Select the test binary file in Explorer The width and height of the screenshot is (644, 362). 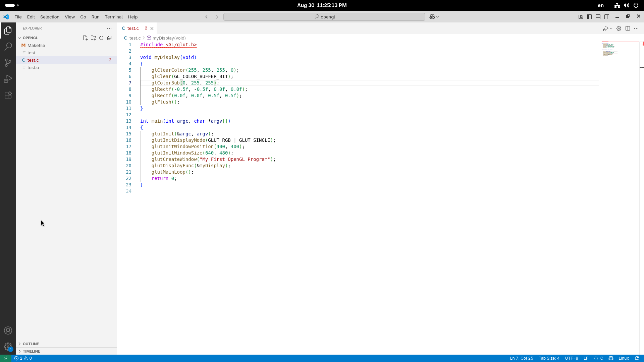tap(66, 53)
